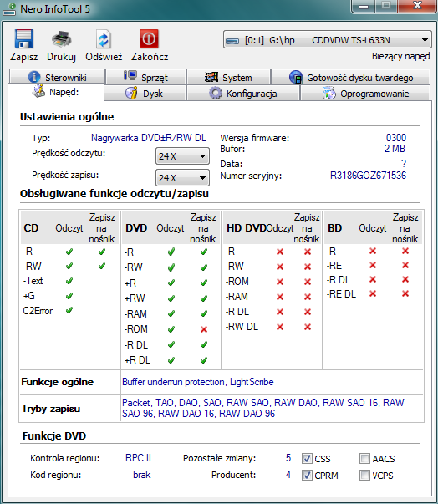Switch to the Dysk tab
The width and height of the screenshot is (438, 504).
pos(145,94)
